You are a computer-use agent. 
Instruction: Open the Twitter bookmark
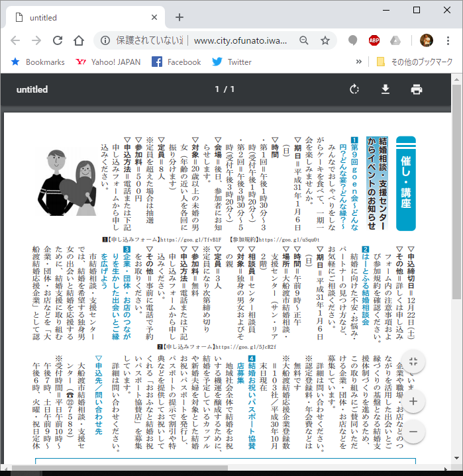(232, 62)
